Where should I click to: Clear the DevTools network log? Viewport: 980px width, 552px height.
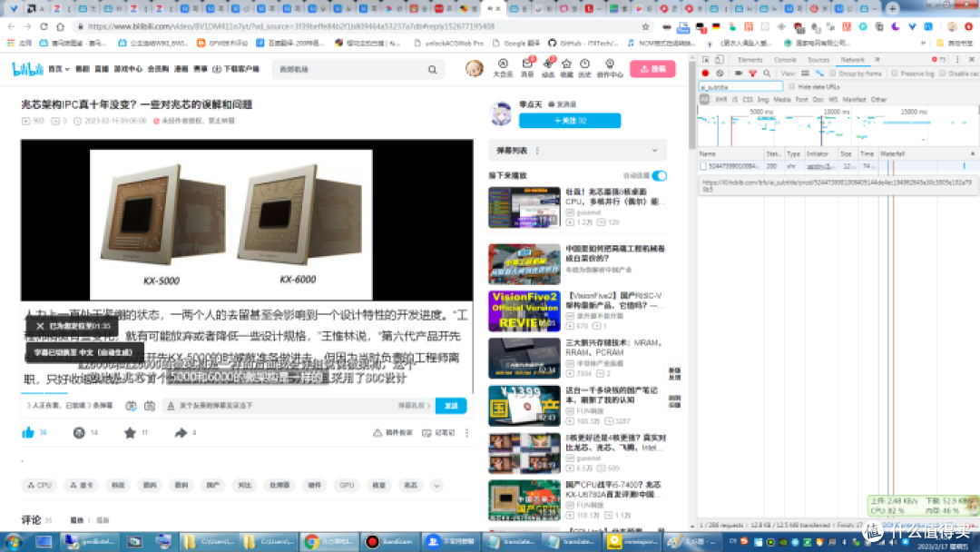pos(720,74)
